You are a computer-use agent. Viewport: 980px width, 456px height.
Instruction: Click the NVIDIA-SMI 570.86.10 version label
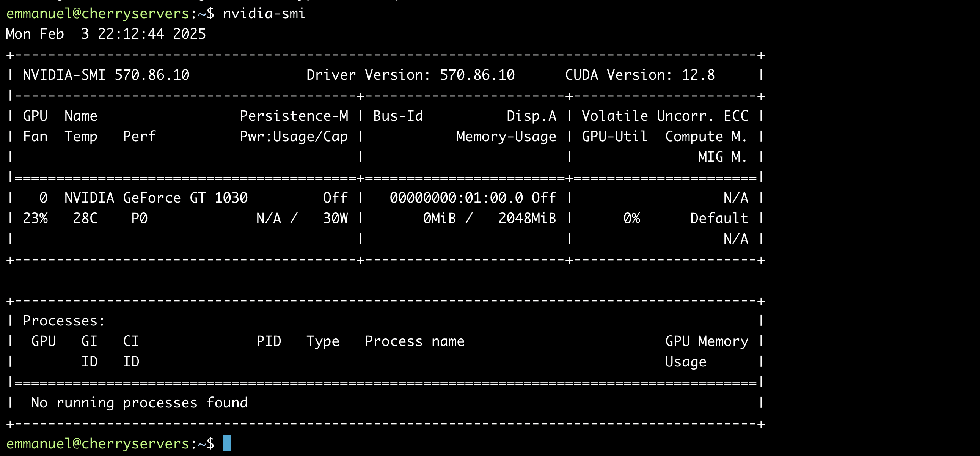click(105, 75)
